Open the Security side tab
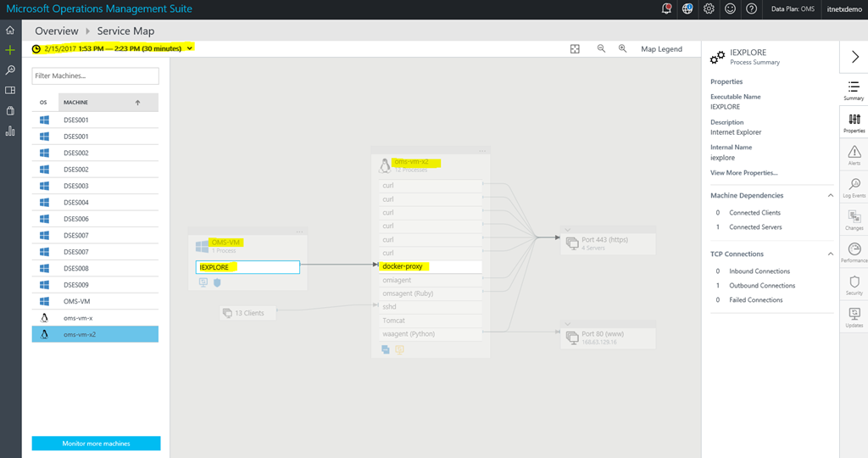The height and width of the screenshot is (458, 868). [854, 284]
